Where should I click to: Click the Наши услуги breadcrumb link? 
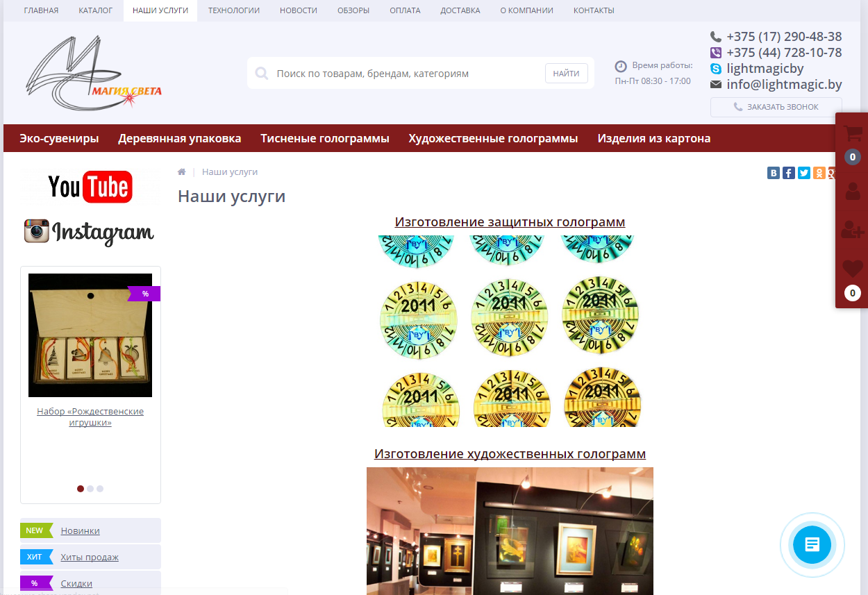click(x=230, y=171)
